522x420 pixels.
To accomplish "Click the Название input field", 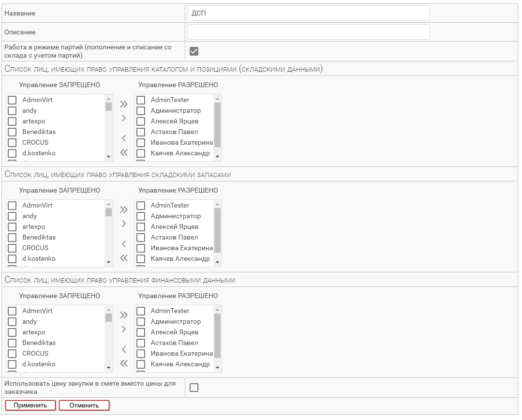I will point(308,14).
